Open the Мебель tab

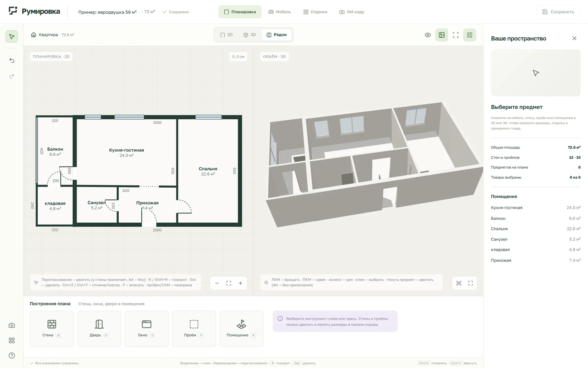click(280, 12)
